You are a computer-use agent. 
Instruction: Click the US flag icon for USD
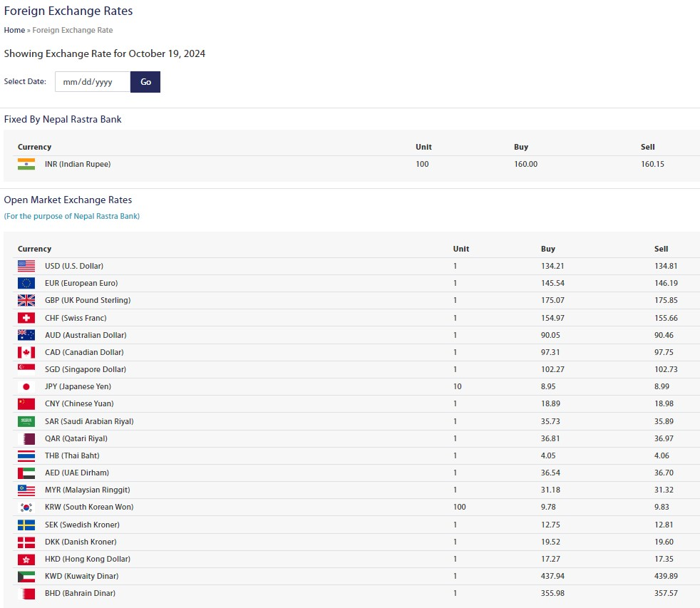click(x=26, y=266)
